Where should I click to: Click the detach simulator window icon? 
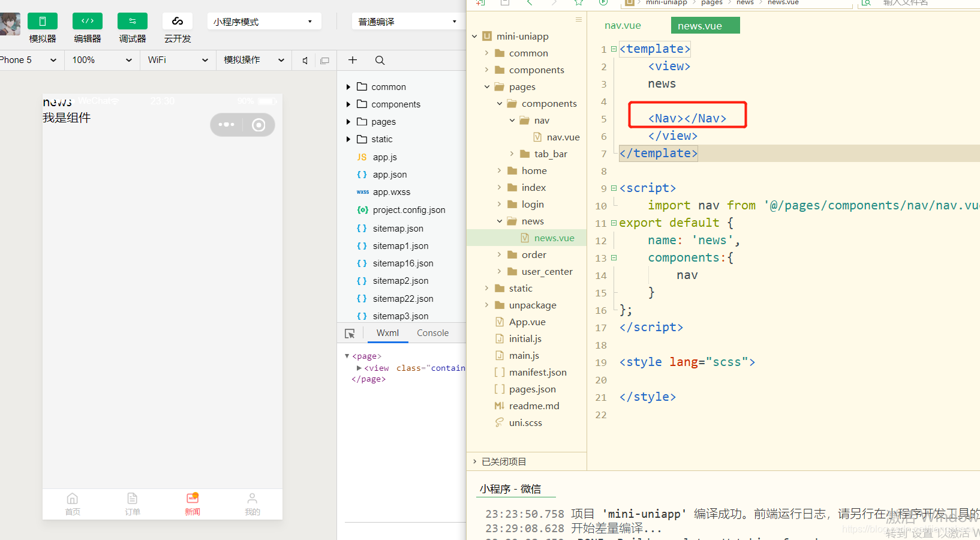click(x=325, y=61)
